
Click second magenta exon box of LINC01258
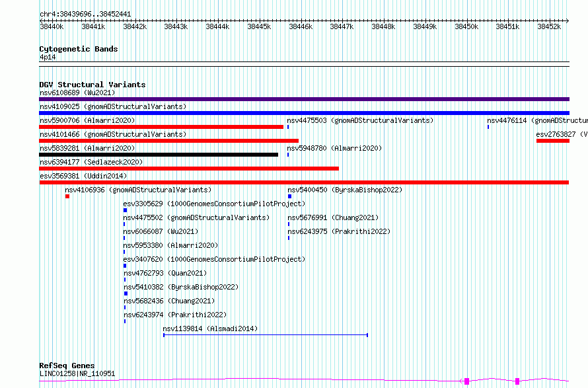[x=517, y=381]
